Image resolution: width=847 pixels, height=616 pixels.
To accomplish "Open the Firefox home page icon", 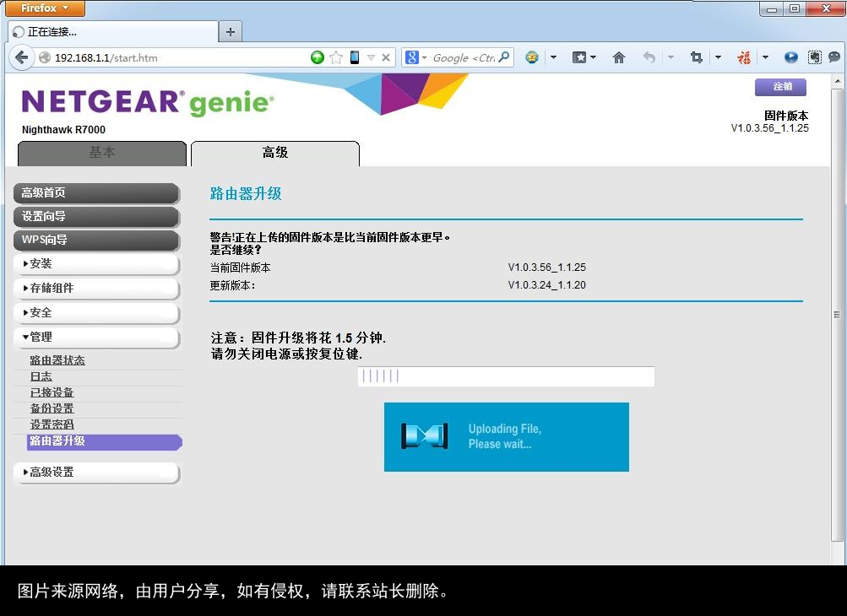I will [620, 57].
